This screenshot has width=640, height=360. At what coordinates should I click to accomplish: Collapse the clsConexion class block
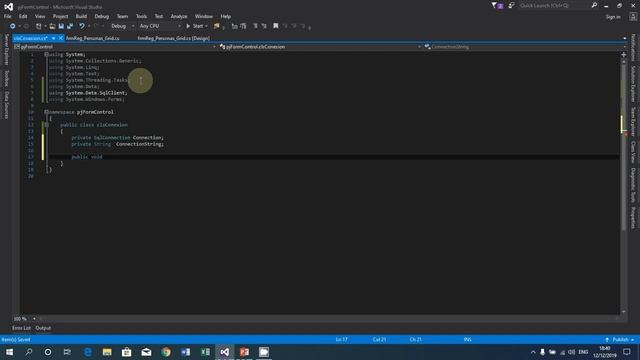coord(47,125)
